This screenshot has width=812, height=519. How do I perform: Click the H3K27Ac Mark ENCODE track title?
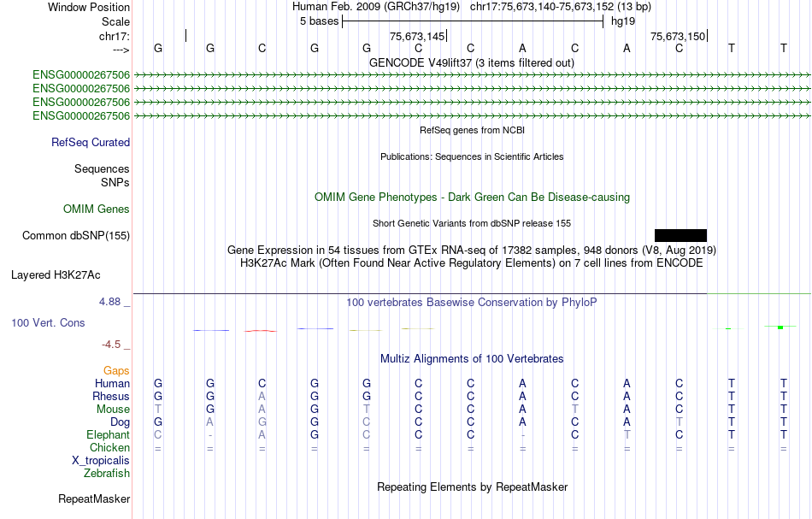[472, 263]
